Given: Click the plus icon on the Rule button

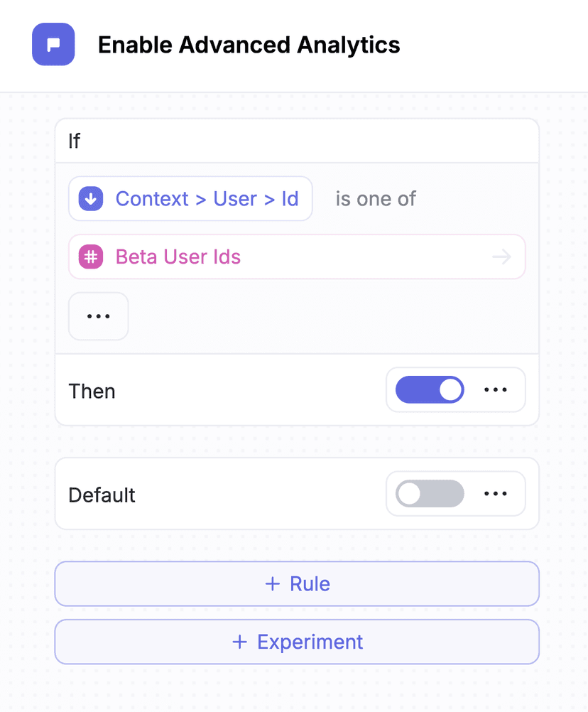Looking at the screenshot, I should click(272, 583).
